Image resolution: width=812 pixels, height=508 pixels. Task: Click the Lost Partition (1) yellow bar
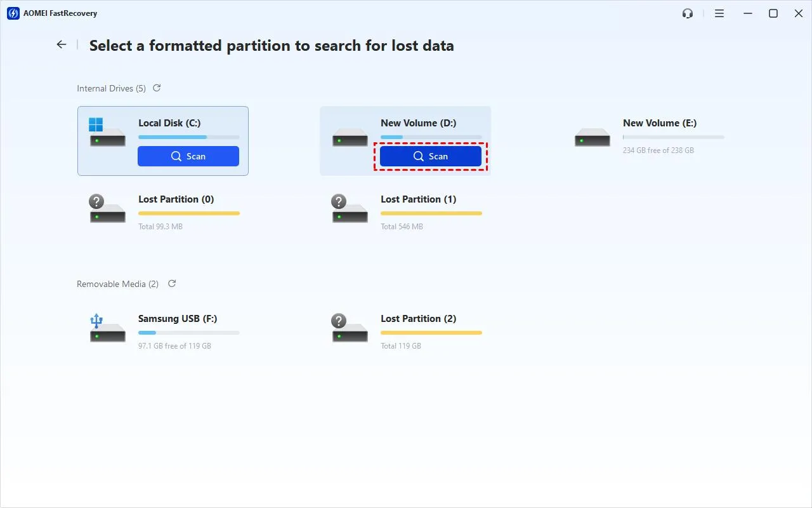[431, 213]
